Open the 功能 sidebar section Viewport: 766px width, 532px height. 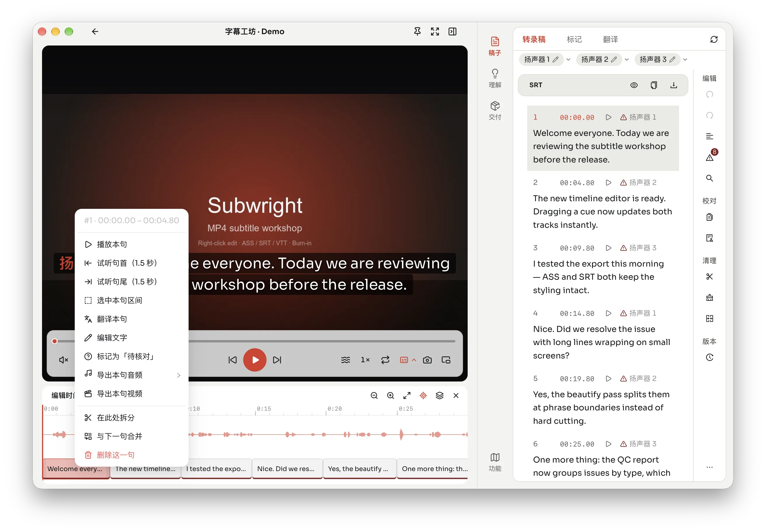click(495, 462)
